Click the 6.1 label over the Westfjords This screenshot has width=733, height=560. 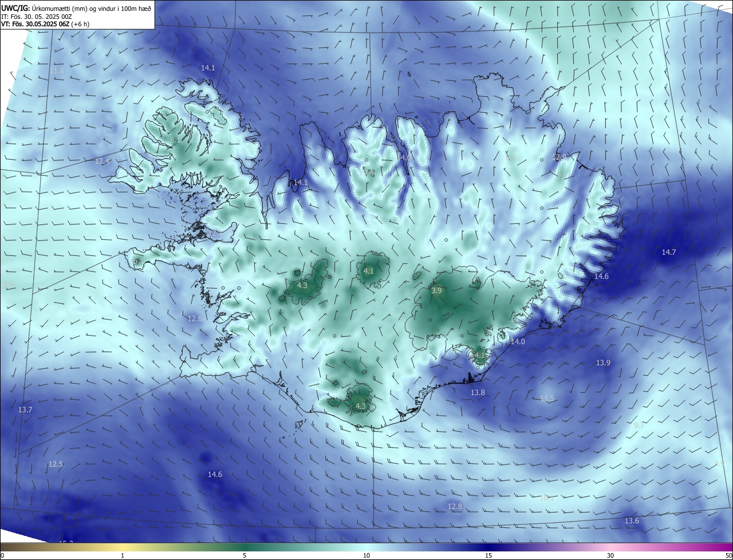[x=174, y=140]
